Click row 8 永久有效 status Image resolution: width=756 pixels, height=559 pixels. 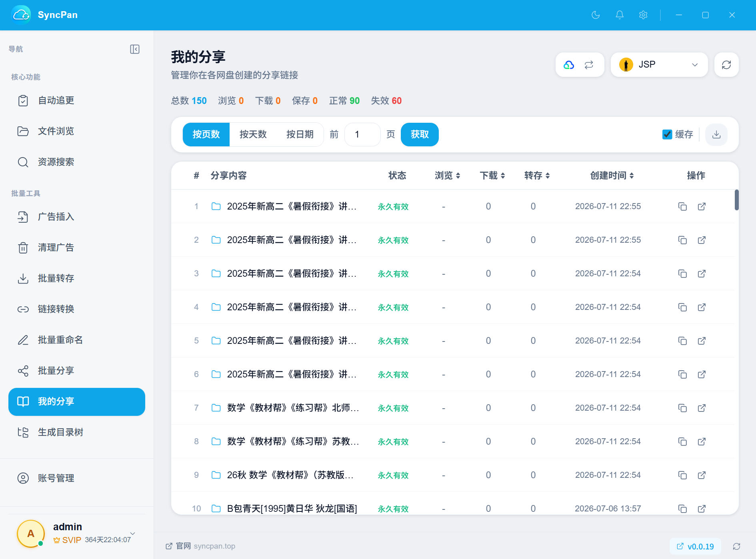coord(393,442)
